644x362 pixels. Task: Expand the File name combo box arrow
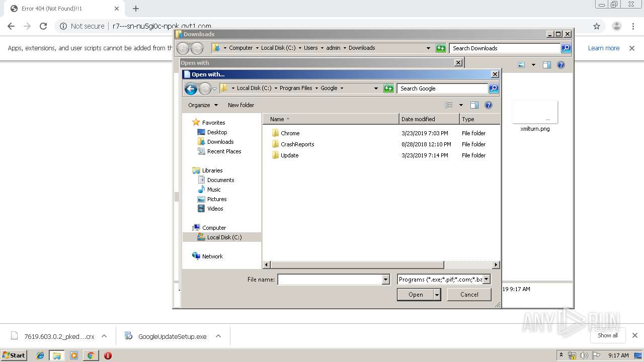coord(386,280)
